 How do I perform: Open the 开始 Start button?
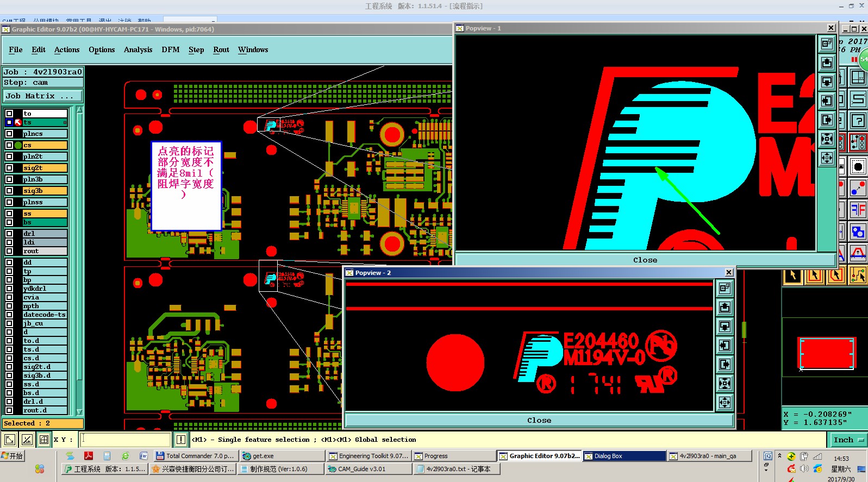(13, 456)
